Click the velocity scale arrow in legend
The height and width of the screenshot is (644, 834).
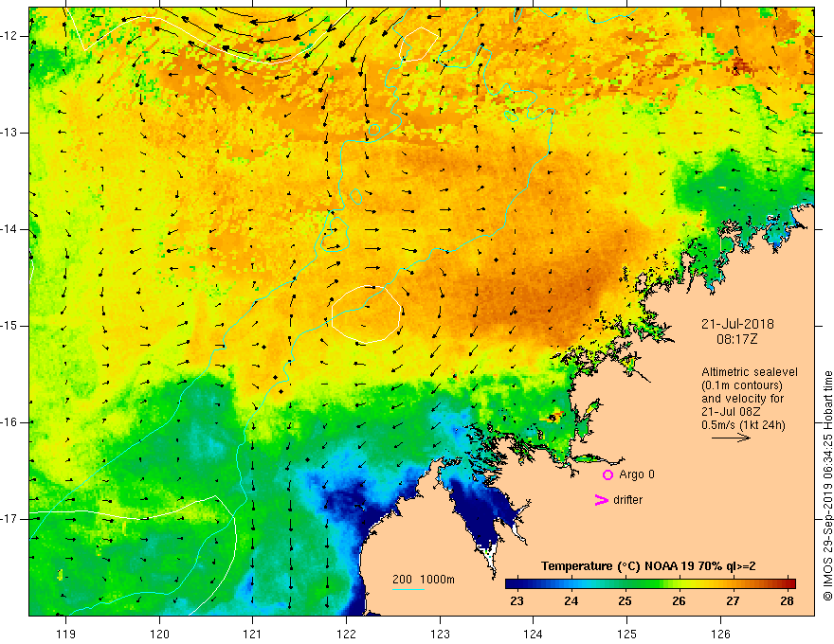pos(731,438)
